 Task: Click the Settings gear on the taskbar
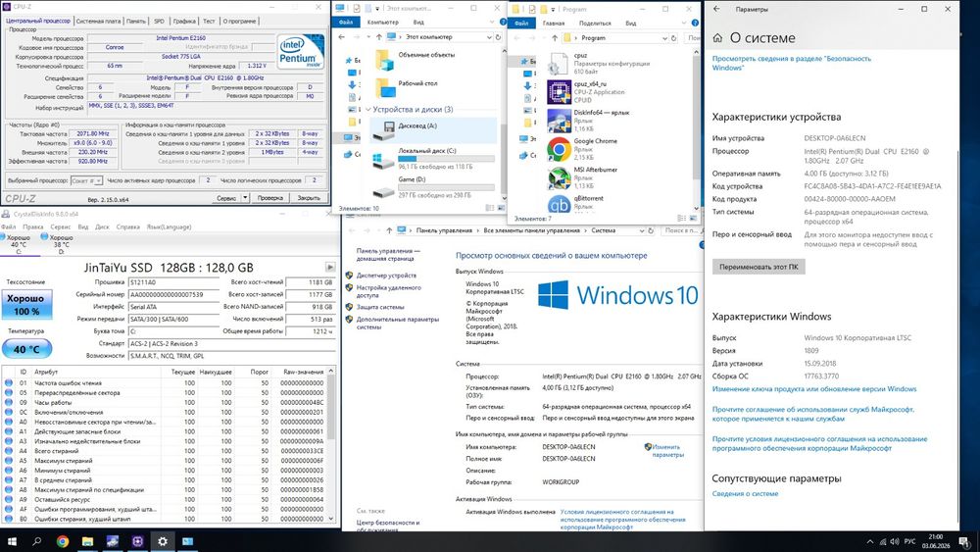click(163, 541)
